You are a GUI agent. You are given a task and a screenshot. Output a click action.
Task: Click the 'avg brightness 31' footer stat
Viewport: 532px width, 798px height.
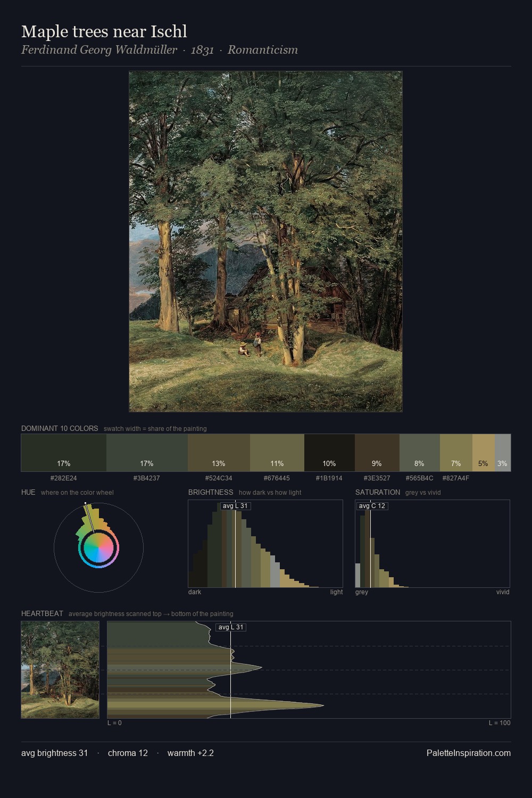[x=54, y=753]
